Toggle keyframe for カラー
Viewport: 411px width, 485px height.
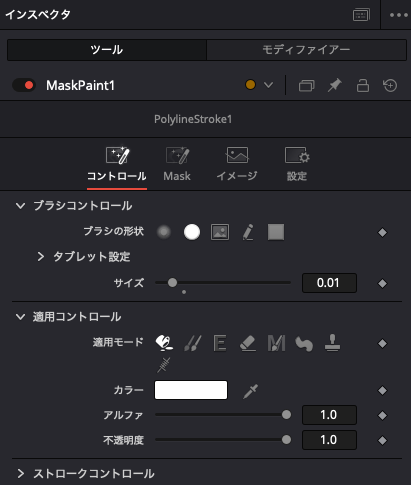382,390
